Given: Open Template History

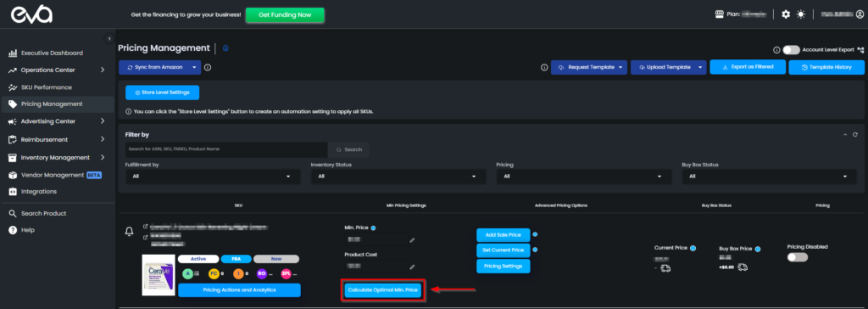Looking at the screenshot, I should pyautogui.click(x=827, y=68).
